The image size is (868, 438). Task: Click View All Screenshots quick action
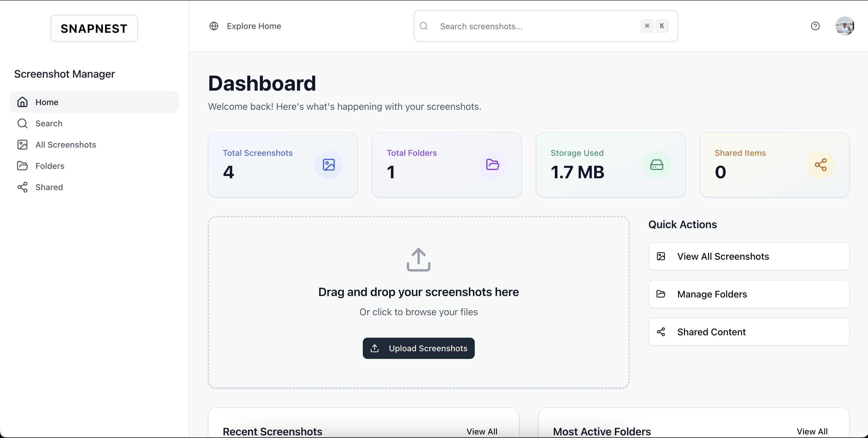tap(749, 256)
